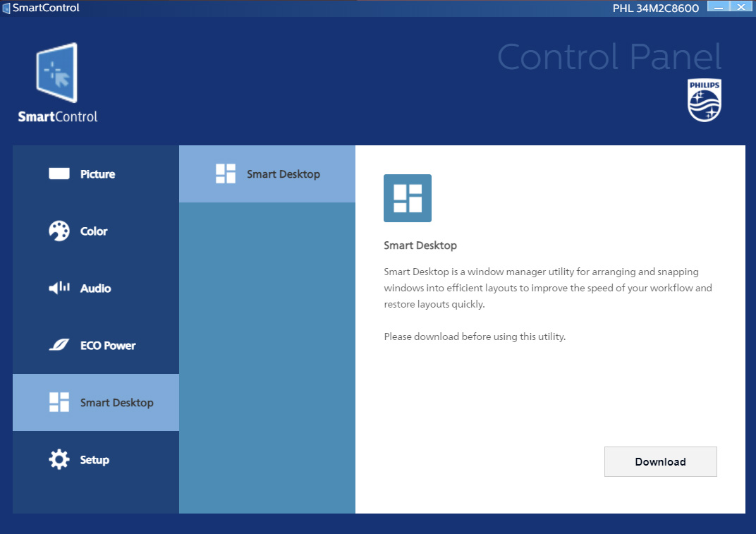
Task: Click the Smart Desktop grid icon in sidebar
Action: pos(59,402)
